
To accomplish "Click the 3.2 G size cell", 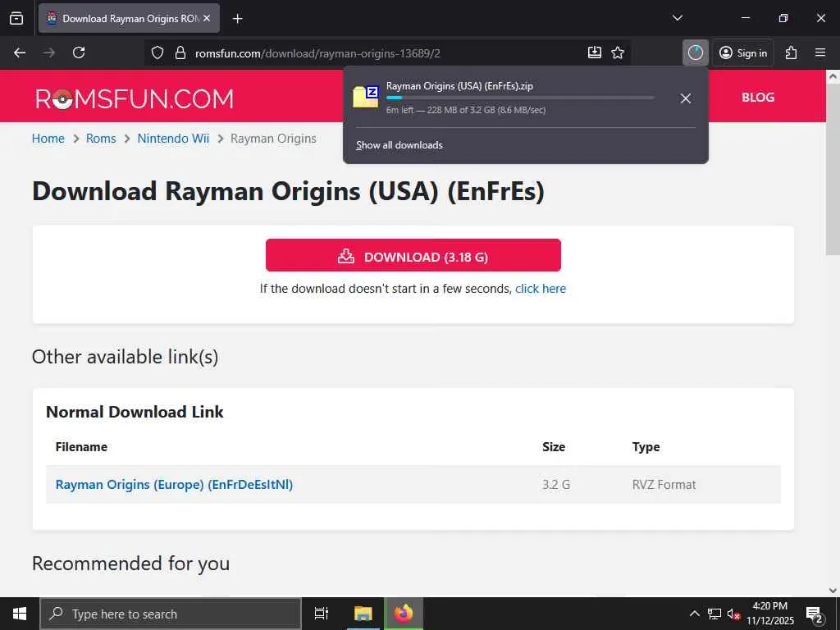I will [x=555, y=484].
